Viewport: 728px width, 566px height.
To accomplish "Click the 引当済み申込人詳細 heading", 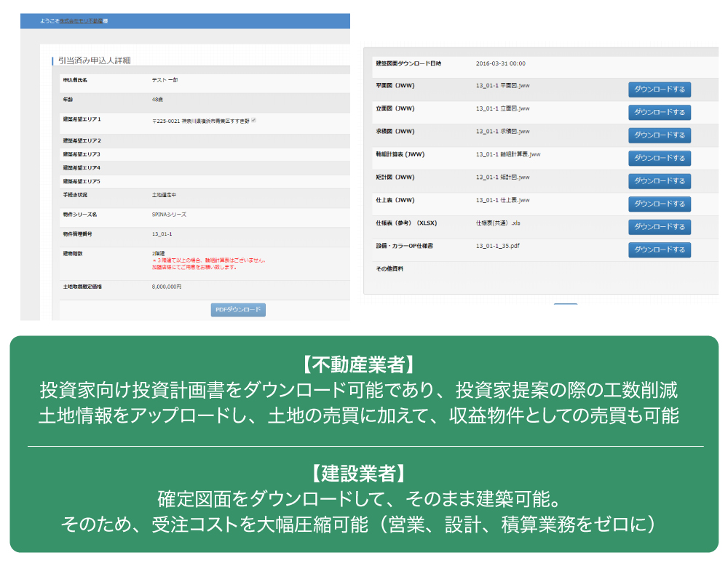I will (x=94, y=60).
